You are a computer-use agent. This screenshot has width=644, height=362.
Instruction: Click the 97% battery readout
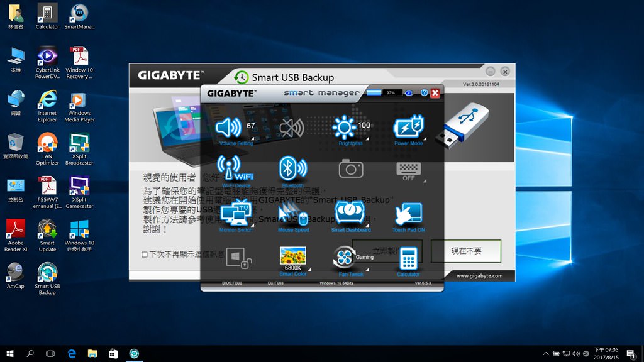(x=391, y=93)
